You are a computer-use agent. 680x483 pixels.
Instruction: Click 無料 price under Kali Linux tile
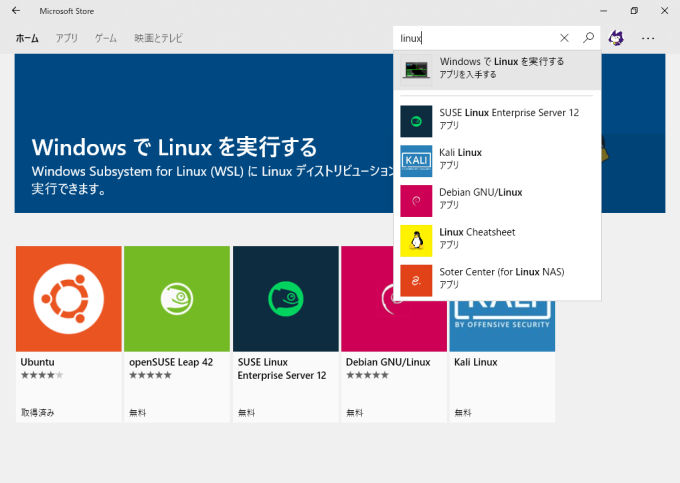(463, 413)
